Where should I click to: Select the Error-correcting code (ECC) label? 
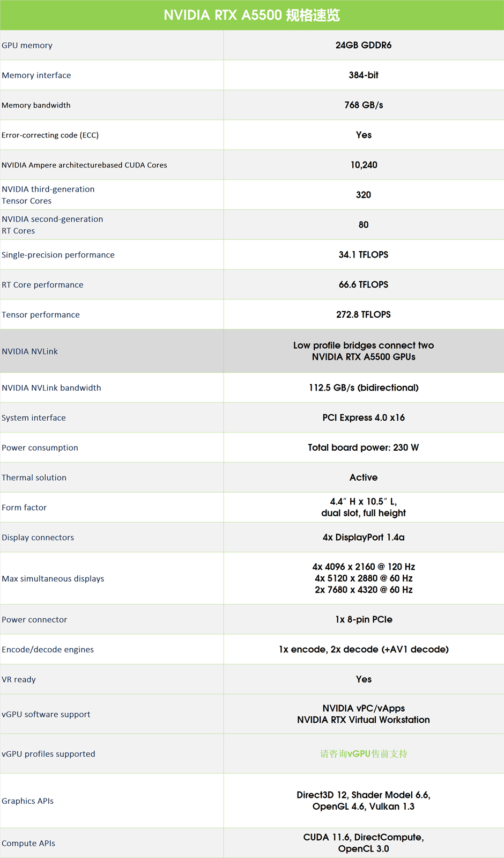pos(50,135)
